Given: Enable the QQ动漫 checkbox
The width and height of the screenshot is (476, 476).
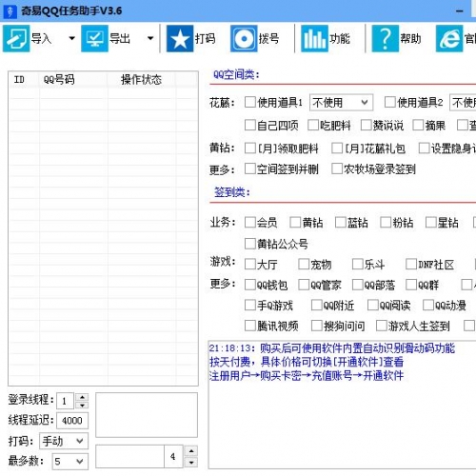Looking at the screenshot, I should pyautogui.click(x=428, y=305).
